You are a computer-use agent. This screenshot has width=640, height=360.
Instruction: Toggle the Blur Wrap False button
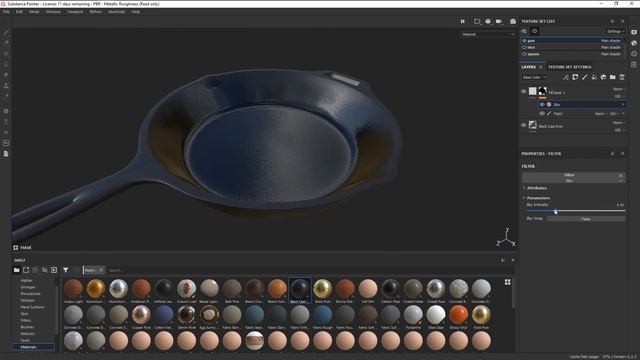click(586, 219)
